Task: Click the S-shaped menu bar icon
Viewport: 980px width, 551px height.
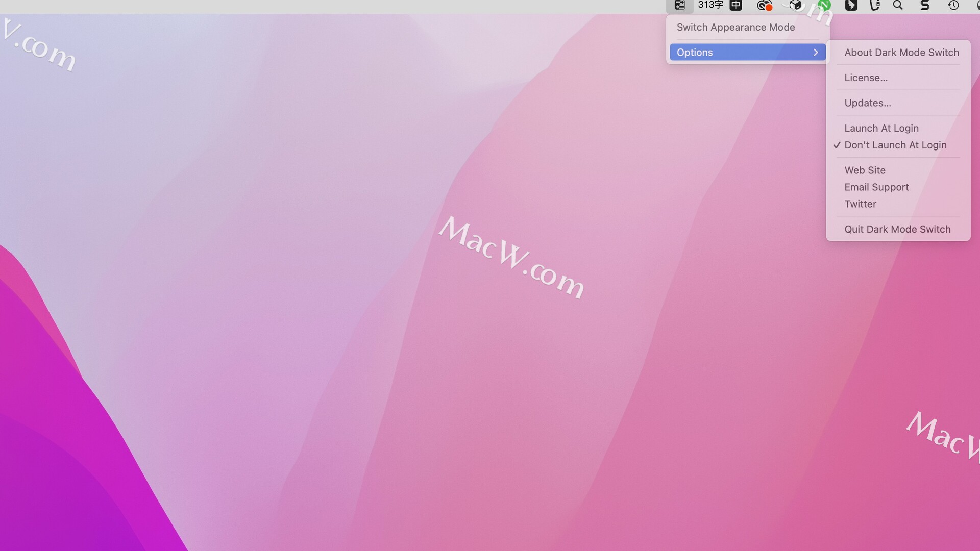Action: pyautogui.click(x=924, y=5)
